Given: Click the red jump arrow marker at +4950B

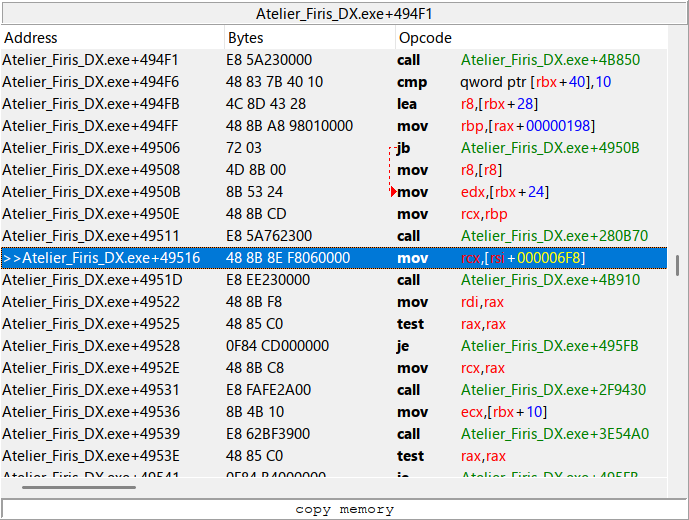Looking at the screenshot, I should click(394, 192).
